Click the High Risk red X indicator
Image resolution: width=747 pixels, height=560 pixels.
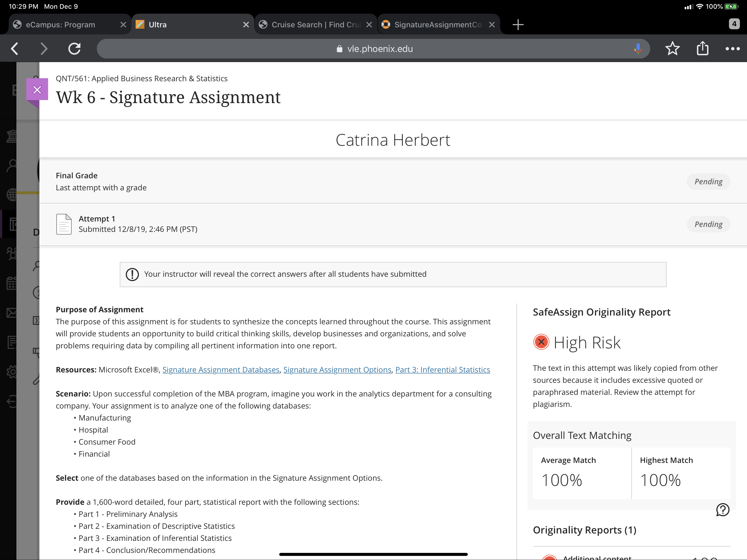(541, 342)
